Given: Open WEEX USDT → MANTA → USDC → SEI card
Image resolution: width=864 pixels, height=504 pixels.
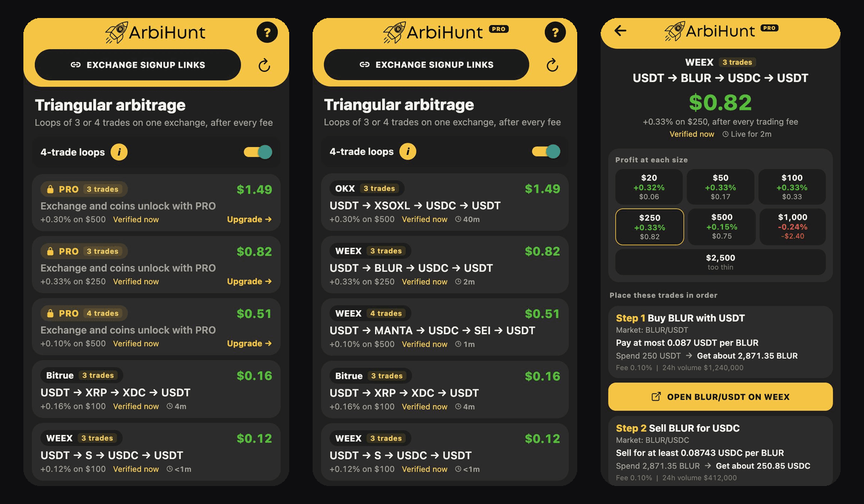Looking at the screenshot, I should coord(445,327).
